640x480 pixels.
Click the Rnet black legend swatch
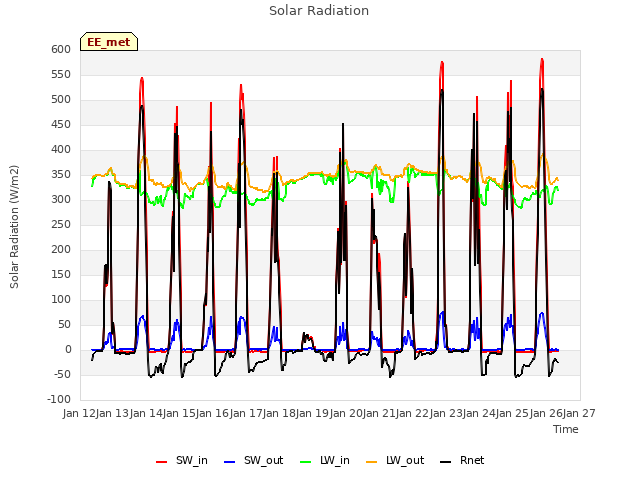[x=446, y=462]
